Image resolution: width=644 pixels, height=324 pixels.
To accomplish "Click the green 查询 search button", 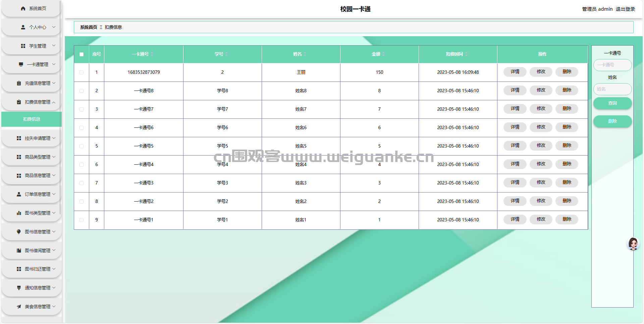I will click(612, 103).
